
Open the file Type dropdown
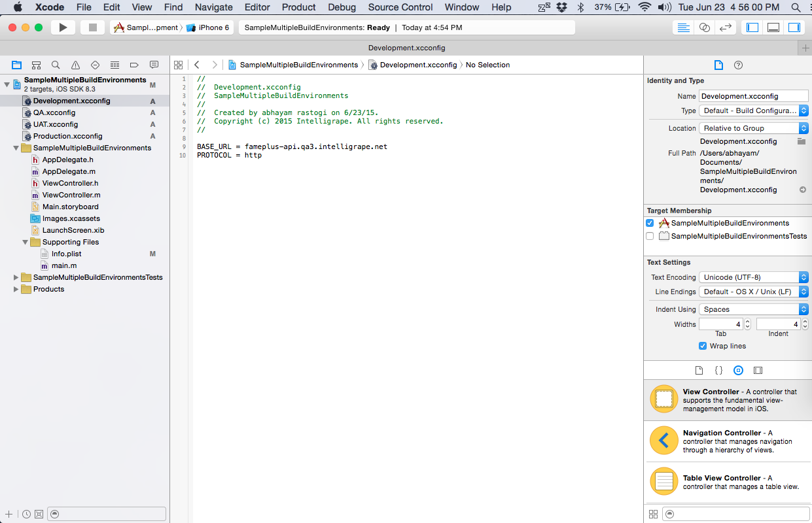(754, 111)
